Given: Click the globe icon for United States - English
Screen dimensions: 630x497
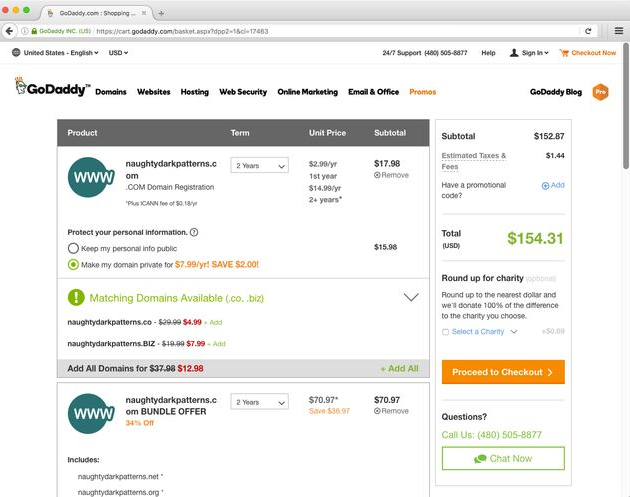Looking at the screenshot, I should coord(16,52).
